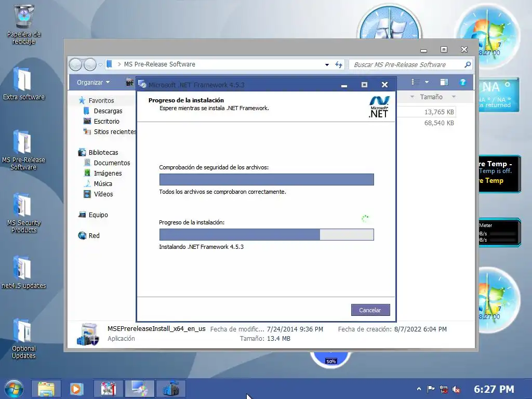Select Equipo in the navigation pane
Image resolution: width=532 pixels, height=399 pixels.
pos(98,215)
